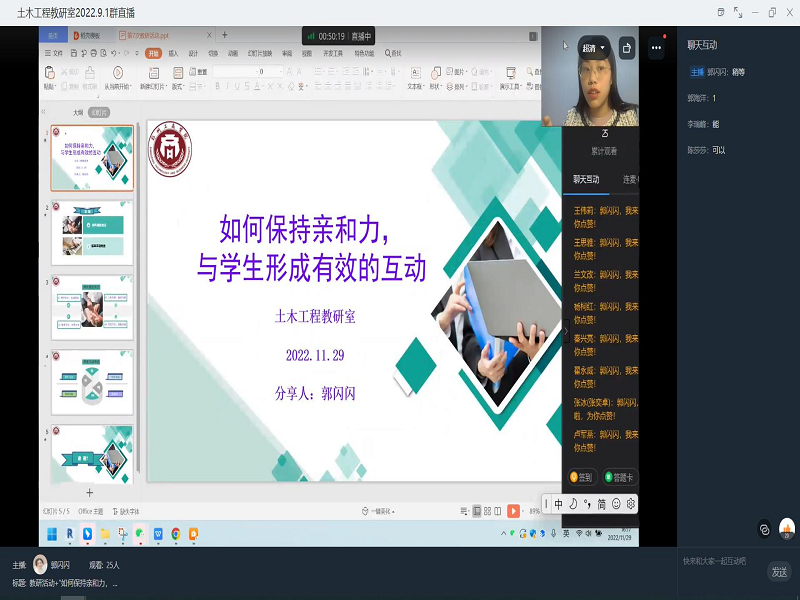Open a new WPS tab with plus
Image resolution: width=800 pixels, height=600 pixels.
(224, 35)
